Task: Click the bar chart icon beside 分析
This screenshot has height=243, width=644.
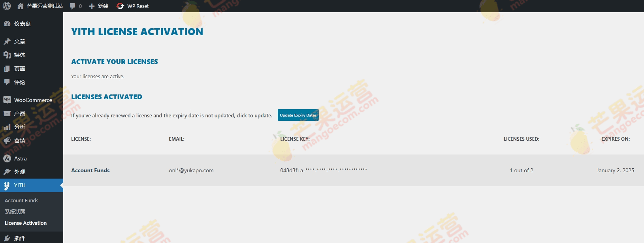Action: 7,127
